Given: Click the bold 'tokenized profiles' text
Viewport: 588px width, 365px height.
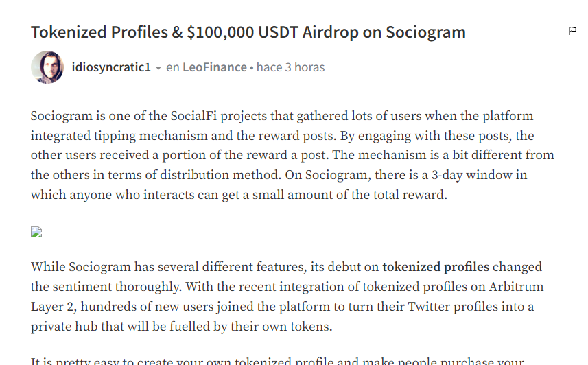Looking at the screenshot, I should pos(436,267).
